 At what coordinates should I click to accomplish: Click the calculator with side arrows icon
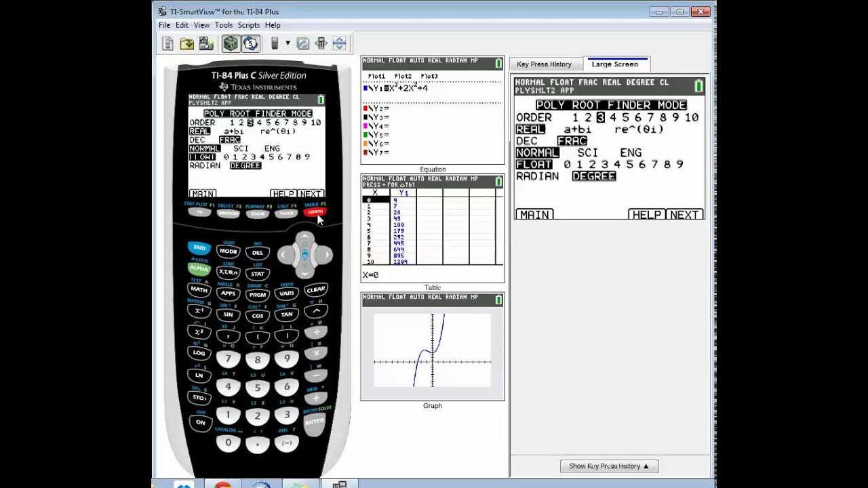tap(321, 44)
